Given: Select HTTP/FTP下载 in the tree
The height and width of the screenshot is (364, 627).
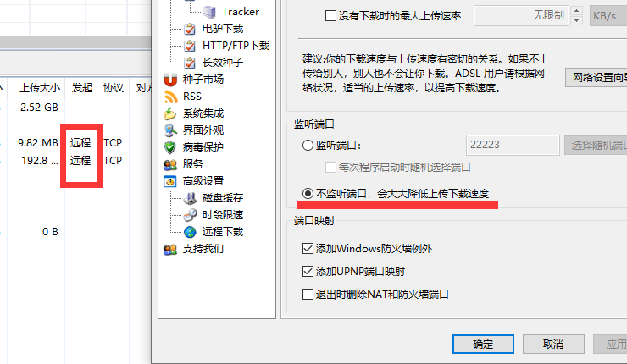Looking at the screenshot, I should (x=236, y=46).
